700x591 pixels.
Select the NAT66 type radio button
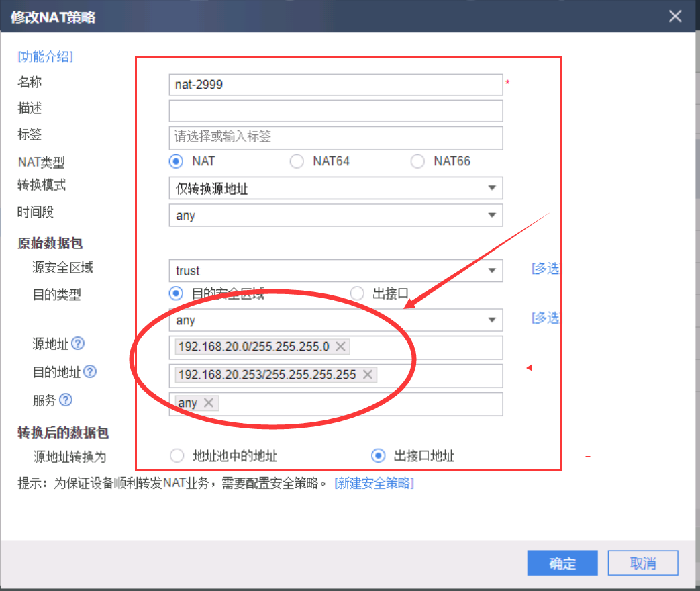point(417,161)
